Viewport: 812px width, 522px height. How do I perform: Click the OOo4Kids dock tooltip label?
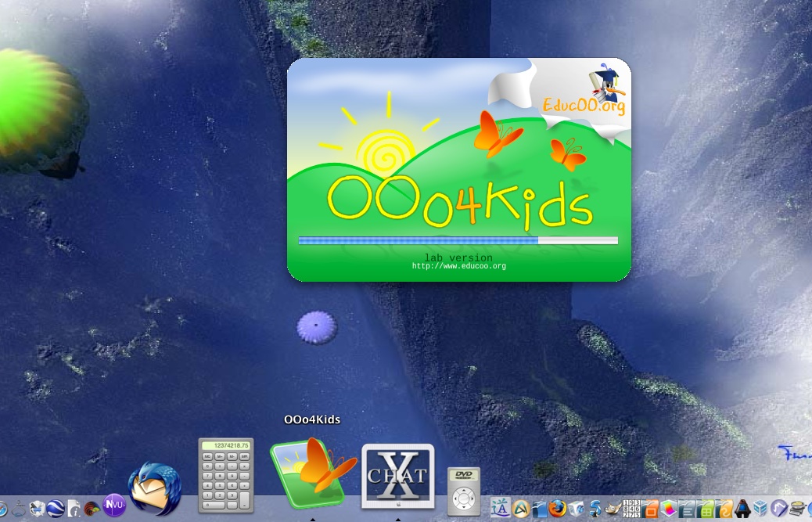[x=312, y=419]
